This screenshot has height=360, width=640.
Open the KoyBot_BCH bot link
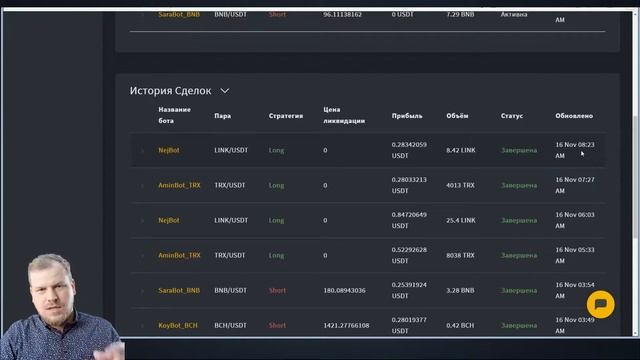pos(178,325)
